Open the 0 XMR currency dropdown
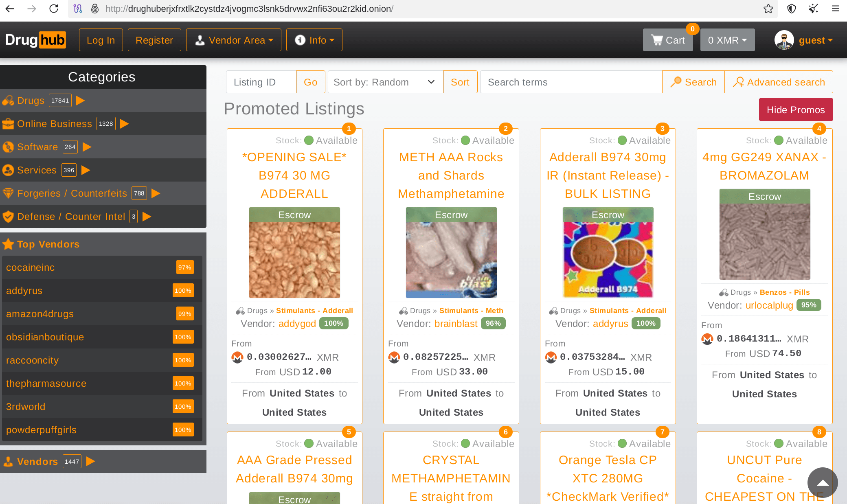This screenshot has width=847, height=504. [x=727, y=39]
